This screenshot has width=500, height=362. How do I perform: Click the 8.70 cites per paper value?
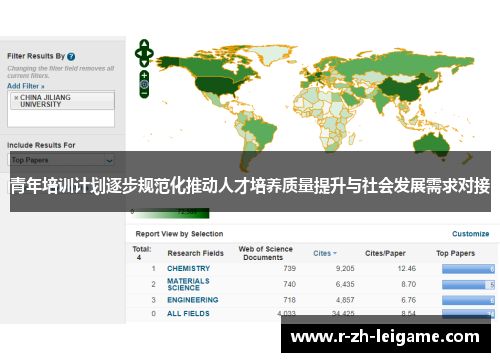pos(409,284)
